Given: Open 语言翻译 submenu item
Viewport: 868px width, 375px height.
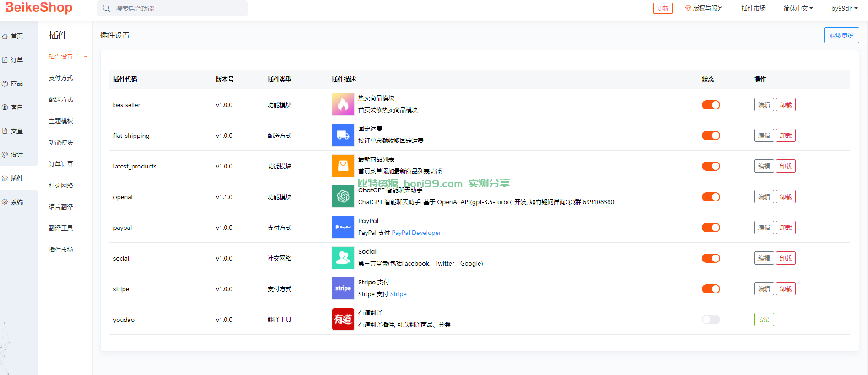Looking at the screenshot, I should (x=61, y=207).
